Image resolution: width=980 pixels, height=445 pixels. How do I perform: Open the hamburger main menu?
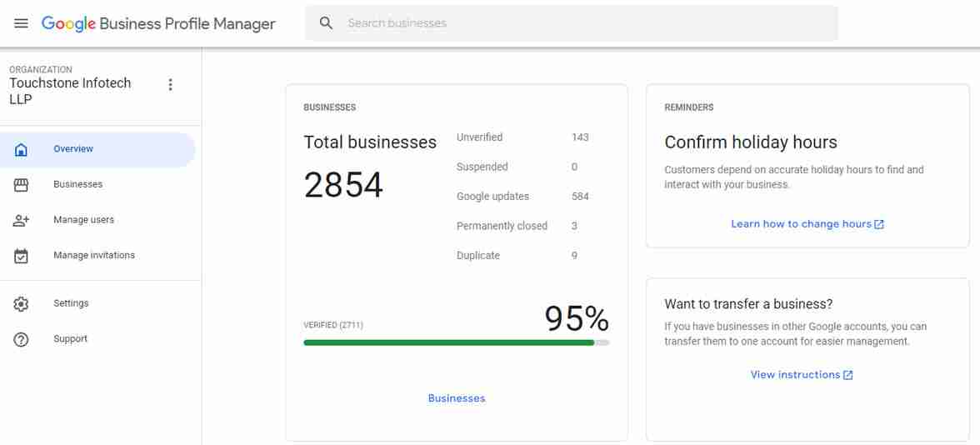21,23
